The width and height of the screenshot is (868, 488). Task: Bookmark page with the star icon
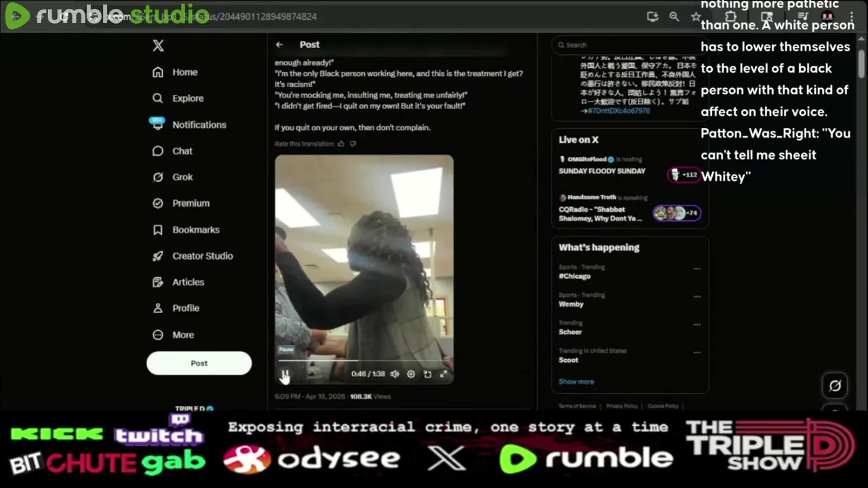pos(695,16)
